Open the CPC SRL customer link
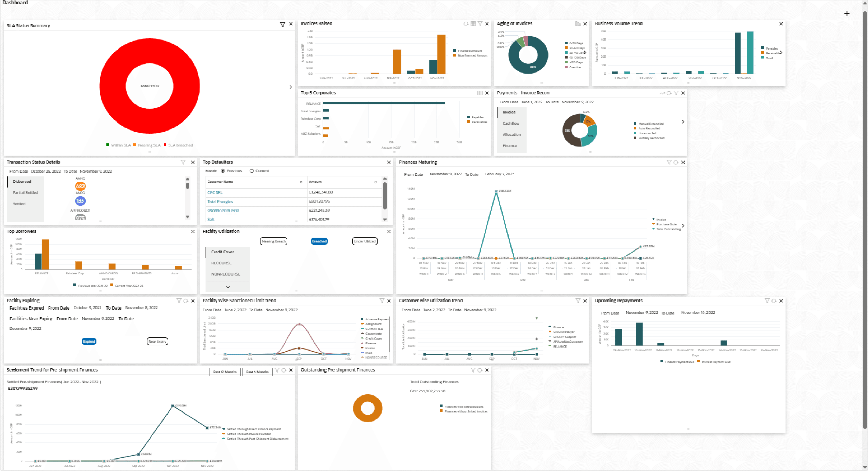The width and height of the screenshot is (868, 471). click(215, 193)
